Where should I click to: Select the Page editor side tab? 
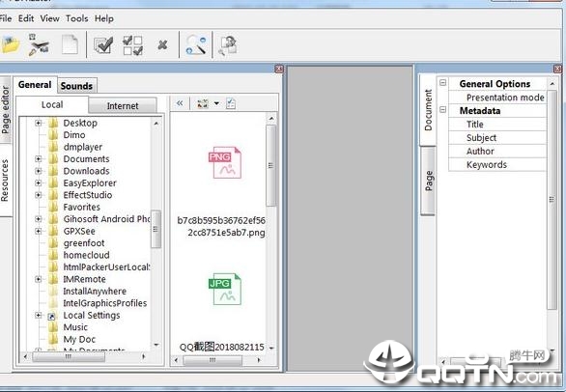(5, 110)
